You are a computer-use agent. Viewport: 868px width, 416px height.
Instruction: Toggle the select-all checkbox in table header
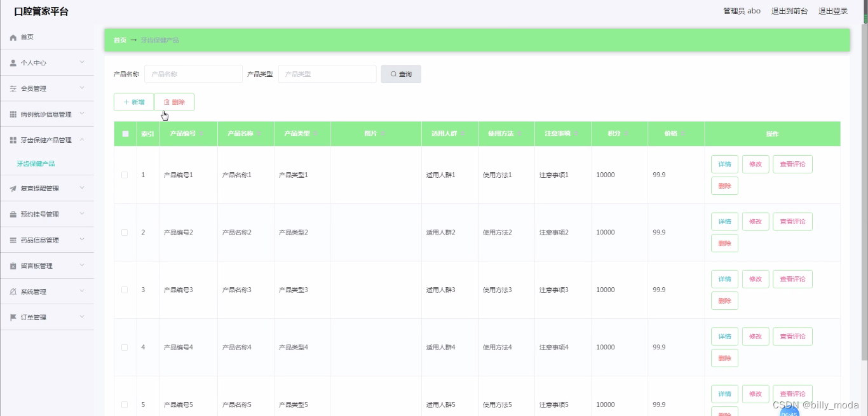pyautogui.click(x=125, y=134)
